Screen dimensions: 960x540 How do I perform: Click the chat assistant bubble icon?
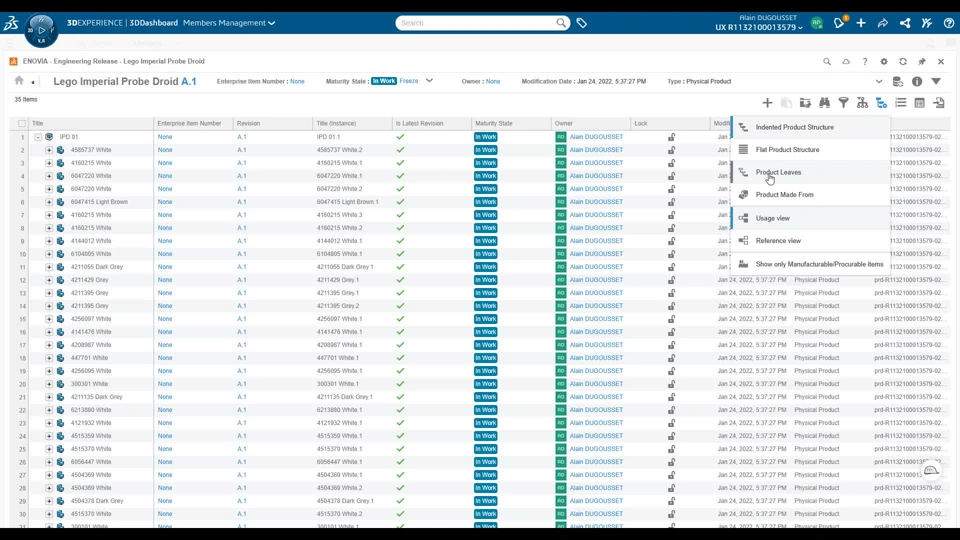[931, 470]
